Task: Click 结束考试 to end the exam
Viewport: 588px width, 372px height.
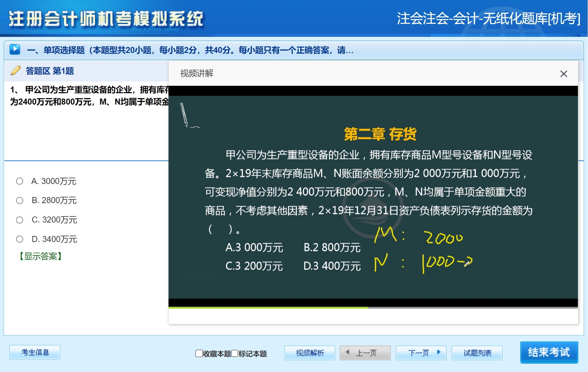Action: [x=549, y=352]
